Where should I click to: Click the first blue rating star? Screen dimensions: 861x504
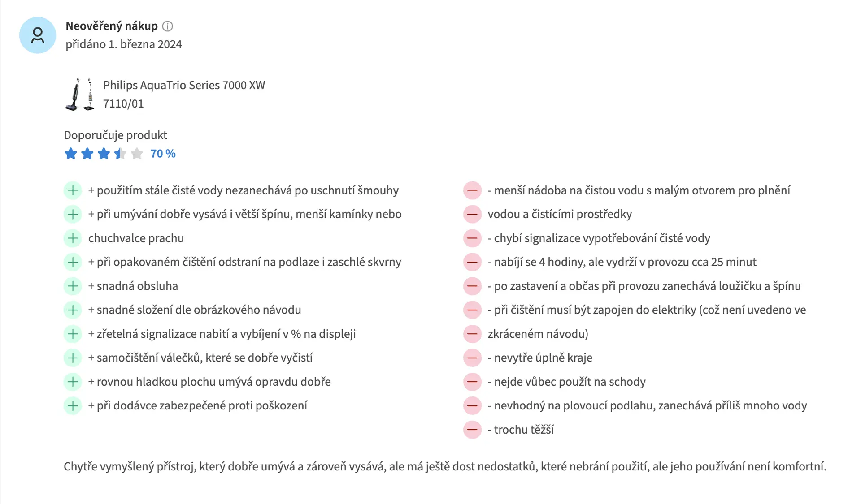point(71,154)
